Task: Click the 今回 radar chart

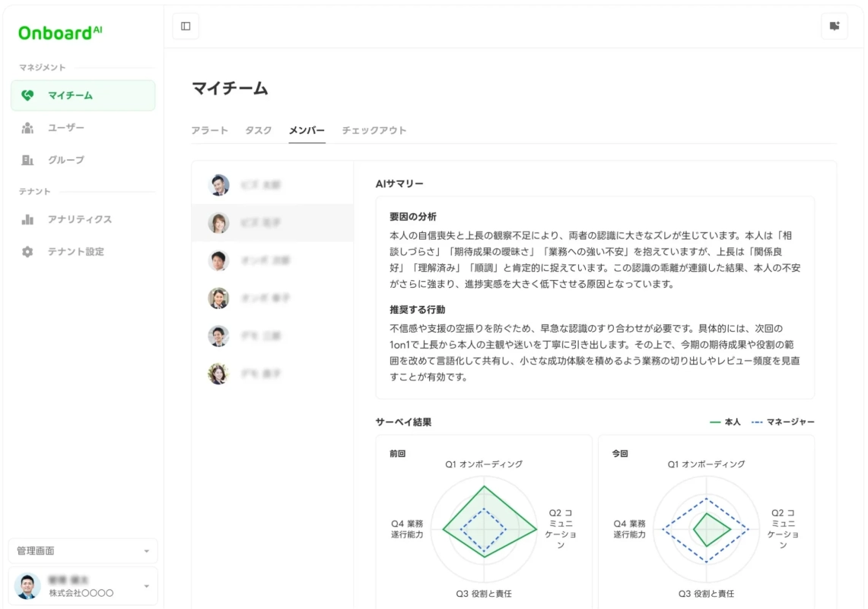Action: coord(707,529)
